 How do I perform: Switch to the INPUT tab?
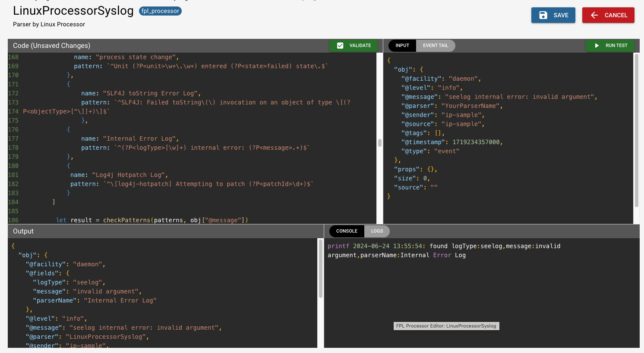(x=402, y=45)
